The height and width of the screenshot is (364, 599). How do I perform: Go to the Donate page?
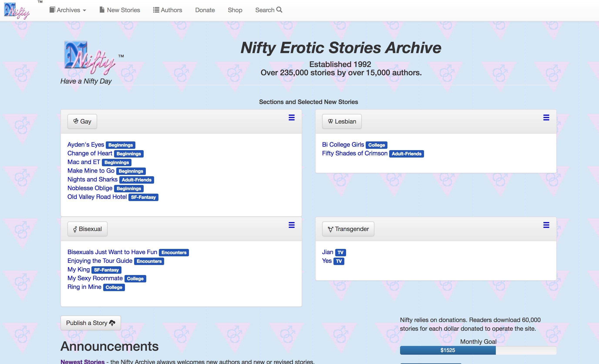[x=205, y=10]
